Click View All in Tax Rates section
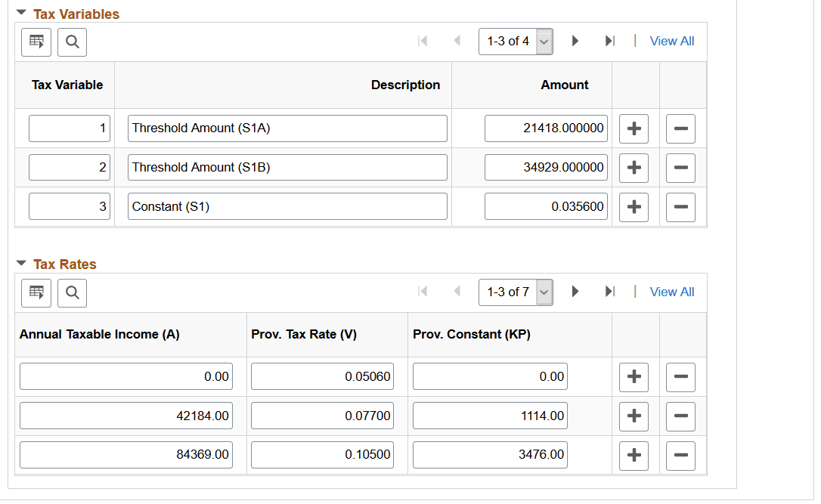This screenshot has width=821, height=504. coord(671,291)
